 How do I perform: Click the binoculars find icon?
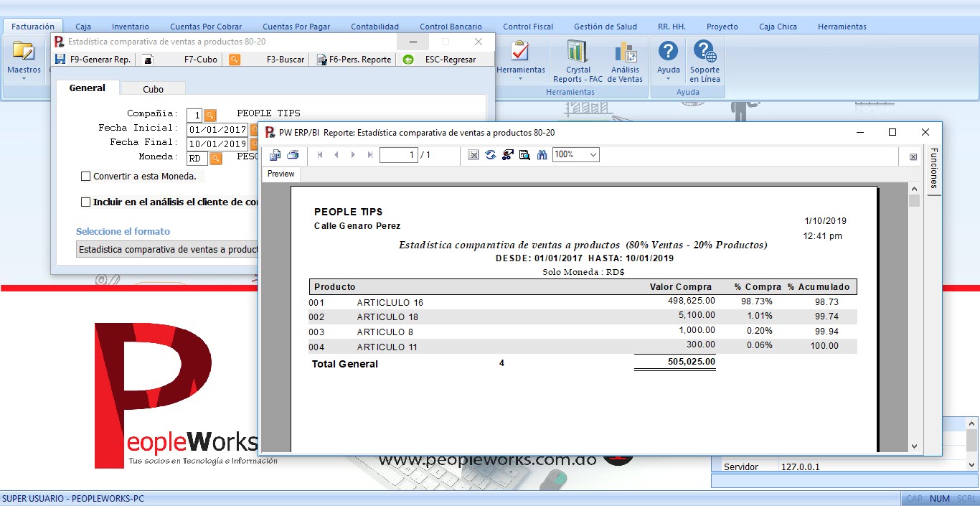pos(542,154)
